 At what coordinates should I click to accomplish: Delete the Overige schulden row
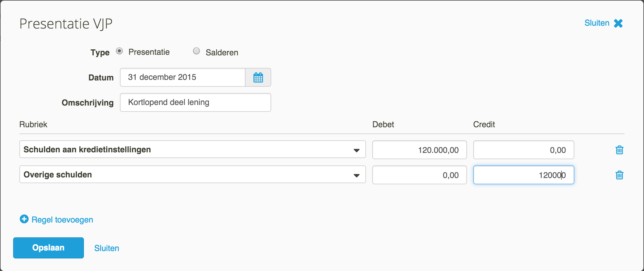pos(619,175)
